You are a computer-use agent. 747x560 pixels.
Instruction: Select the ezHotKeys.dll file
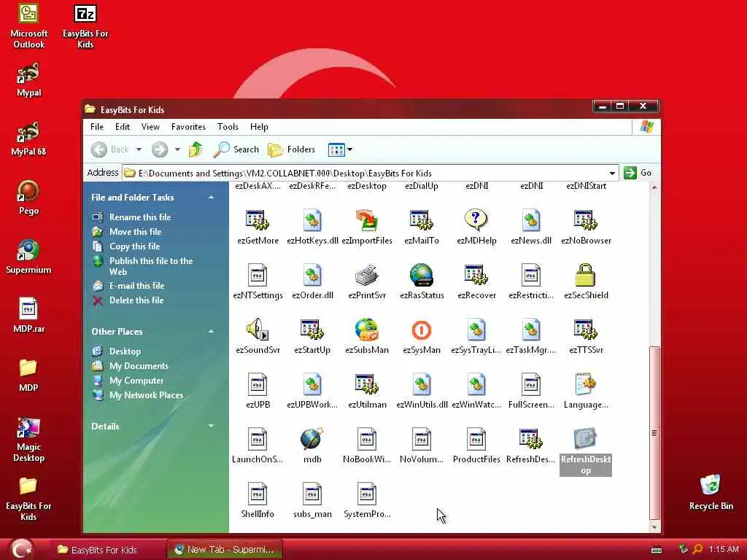point(312,221)
